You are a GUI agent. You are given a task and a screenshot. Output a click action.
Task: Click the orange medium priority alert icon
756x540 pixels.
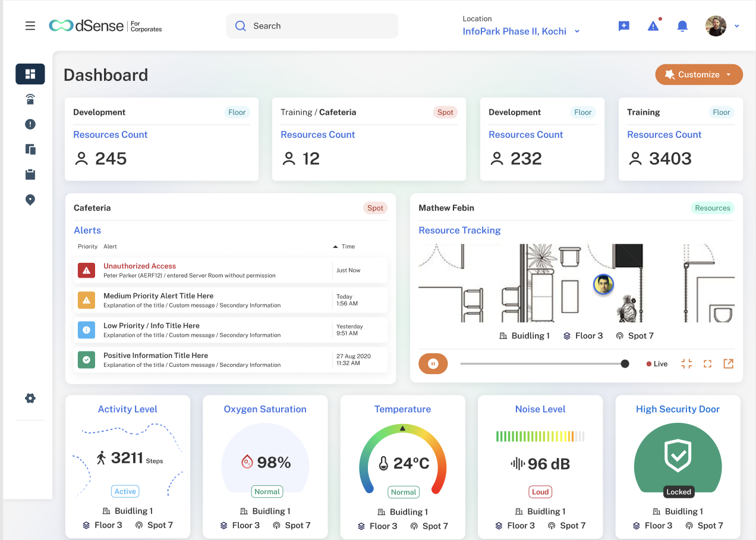pyautogui.click(x=87, y=300)
